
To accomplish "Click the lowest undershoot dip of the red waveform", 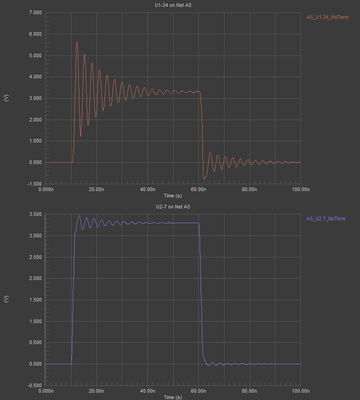I will pos(204,179).
